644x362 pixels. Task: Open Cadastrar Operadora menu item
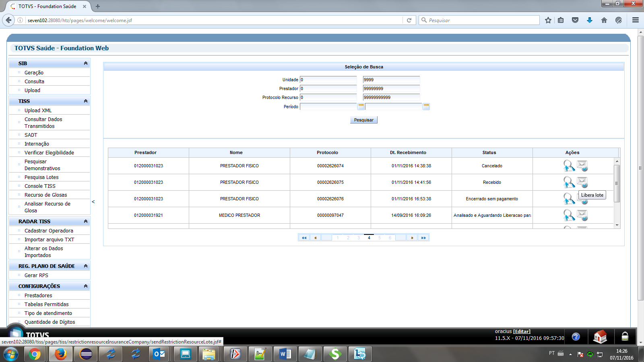[50, 230]
